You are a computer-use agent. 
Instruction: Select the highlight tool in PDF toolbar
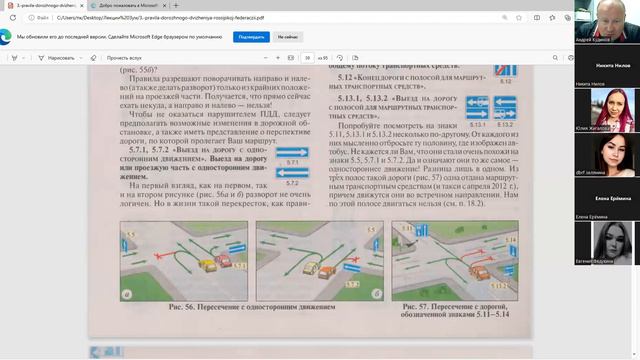click(x=15, y=58)
